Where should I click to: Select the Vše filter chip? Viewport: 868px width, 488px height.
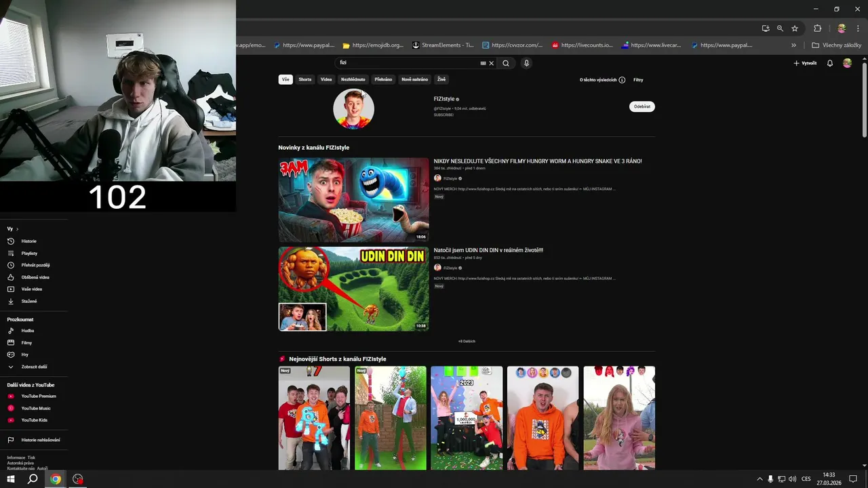point(285,79)
